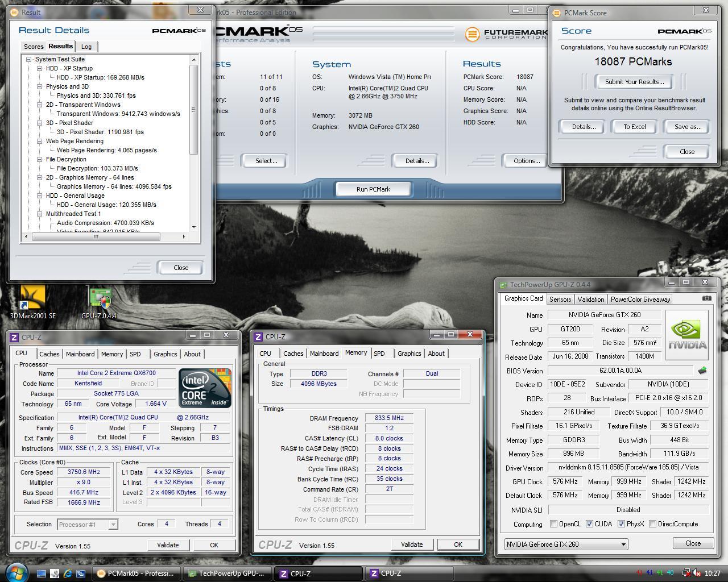Image resolution: width=728 pixels, height=582 pixels.
Task: Collapse the System Test Suite tree node
Action: coord(28,59)
